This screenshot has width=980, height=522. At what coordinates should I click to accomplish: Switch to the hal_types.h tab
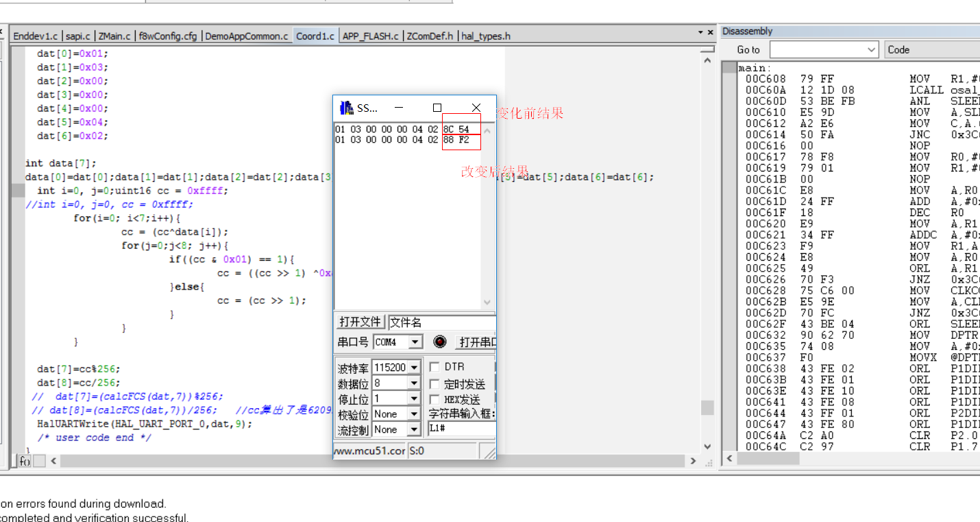click(x=486, y=36)
